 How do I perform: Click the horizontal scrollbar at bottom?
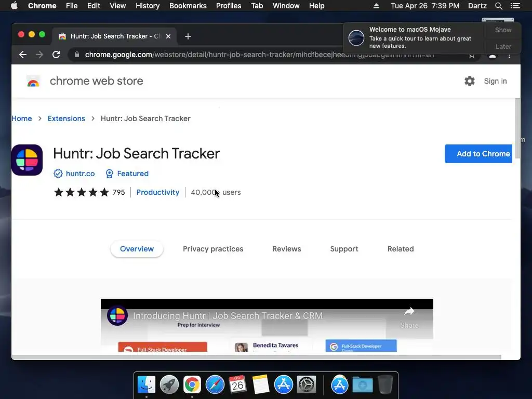point(257,357)
